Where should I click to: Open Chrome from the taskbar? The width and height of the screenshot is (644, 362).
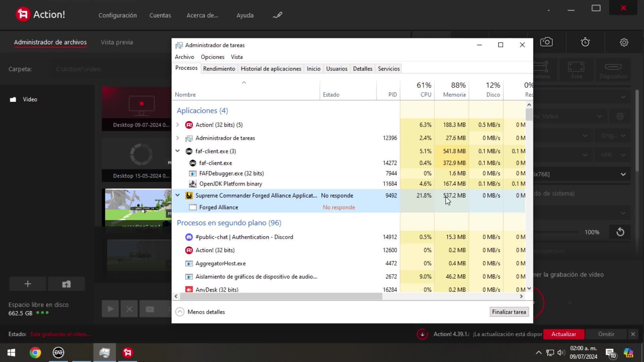[x=35, y=353]
